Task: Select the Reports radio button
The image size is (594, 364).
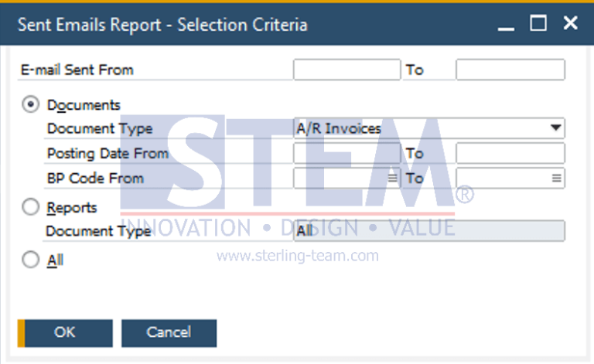Action: click(x=32, y=207)
